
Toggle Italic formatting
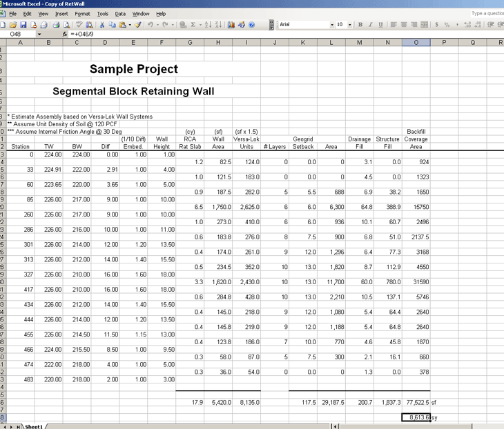(x=370, y=25)
